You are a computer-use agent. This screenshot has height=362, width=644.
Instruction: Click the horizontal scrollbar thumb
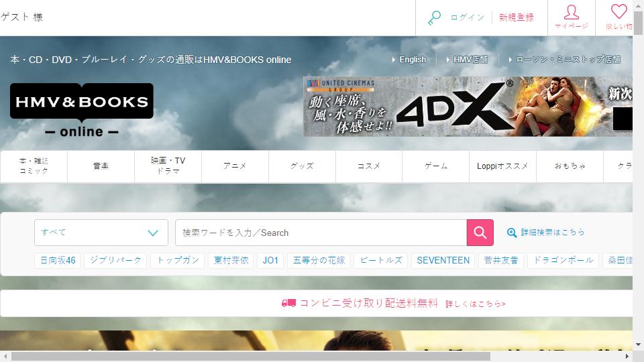point(250,356)
